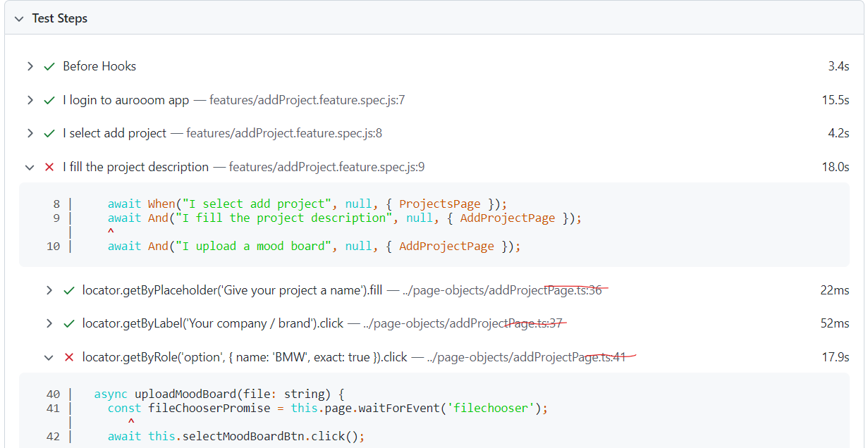
Task: Click the check icon on the getByLabel click step
Action: [x=69, y=323]
